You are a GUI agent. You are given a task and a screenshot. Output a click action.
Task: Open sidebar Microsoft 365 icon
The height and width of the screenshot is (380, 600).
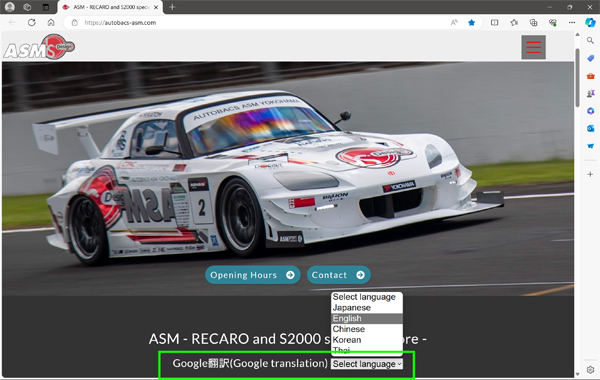point(590,111)
